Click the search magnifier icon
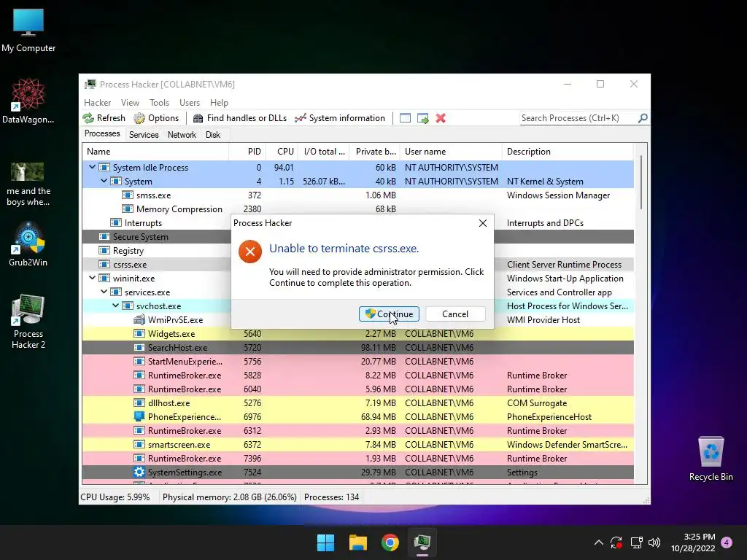747x560 pixels. coord(643,118)
